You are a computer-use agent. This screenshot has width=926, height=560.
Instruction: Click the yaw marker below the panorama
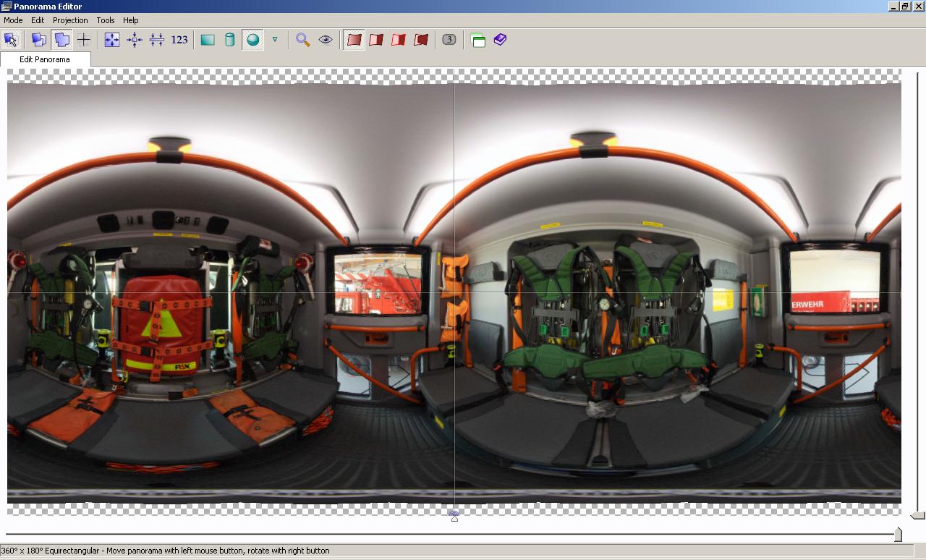point(454,516)
